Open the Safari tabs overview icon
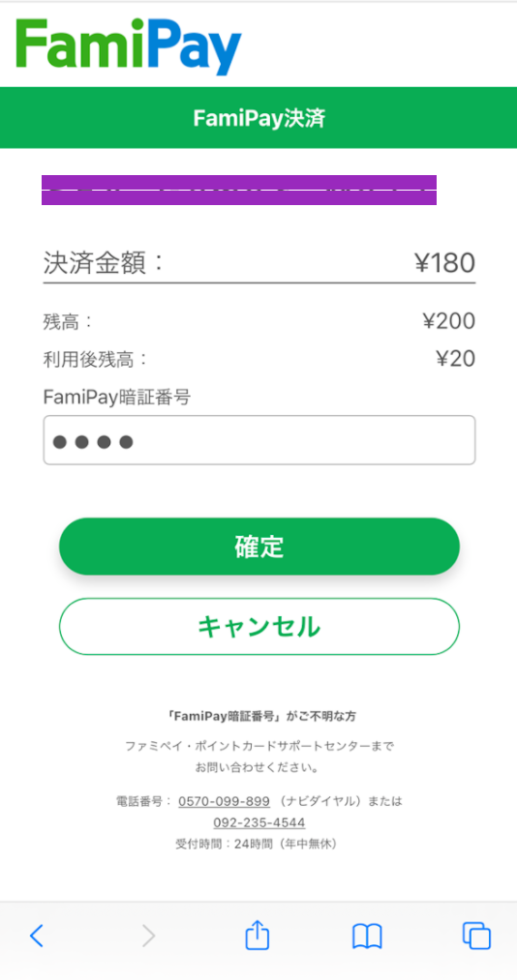The width and height of the screenshot is (517, 980). point(476,936)
